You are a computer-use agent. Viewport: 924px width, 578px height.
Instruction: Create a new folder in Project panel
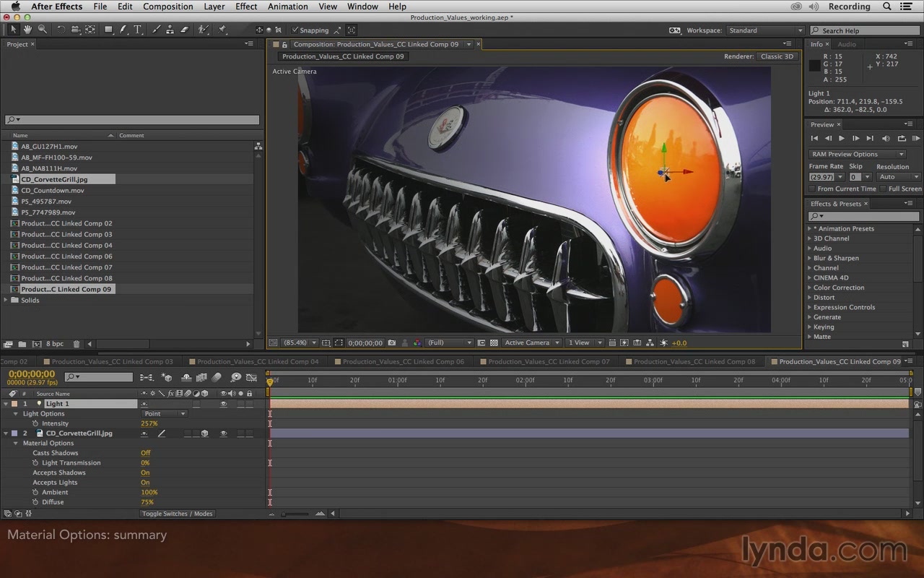22,344
